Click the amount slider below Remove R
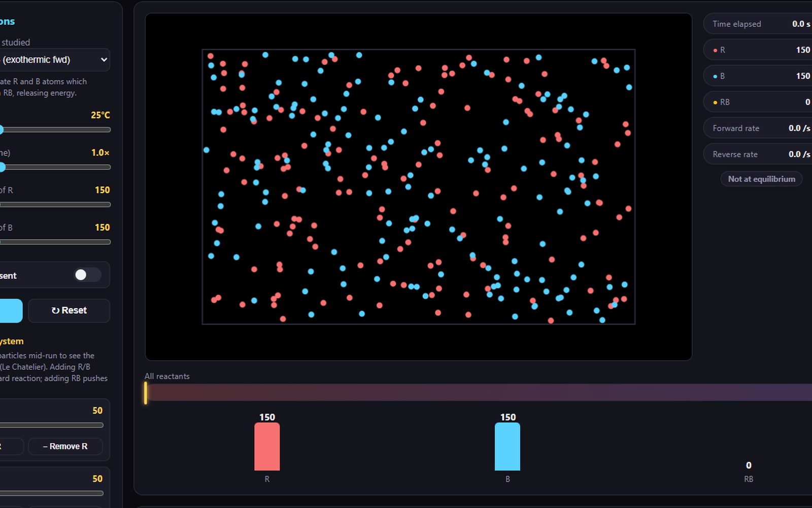 [51, 493]
